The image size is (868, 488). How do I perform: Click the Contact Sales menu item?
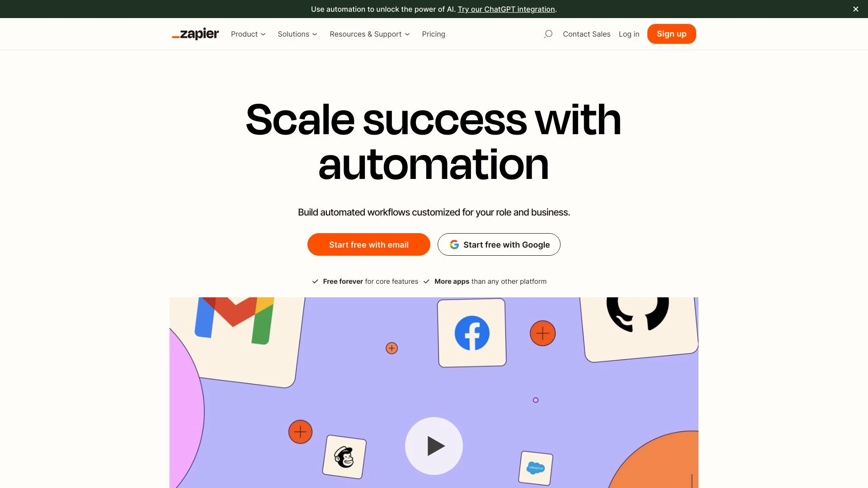586,34
